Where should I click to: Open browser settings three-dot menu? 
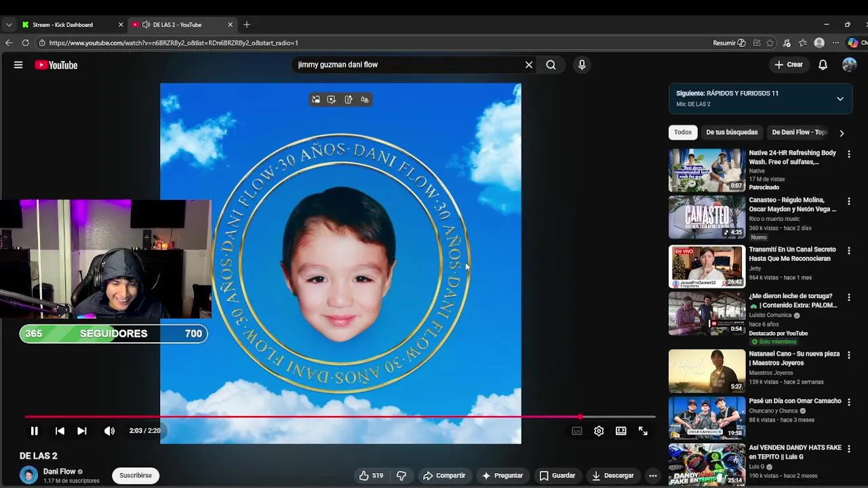coord(835,43)
